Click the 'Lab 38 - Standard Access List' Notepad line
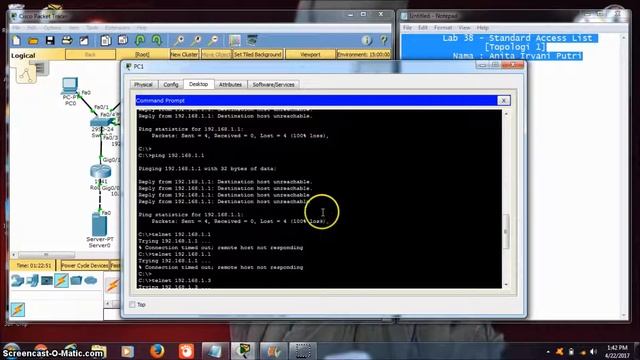The image size is (640, 360). [x=517, y=38]
